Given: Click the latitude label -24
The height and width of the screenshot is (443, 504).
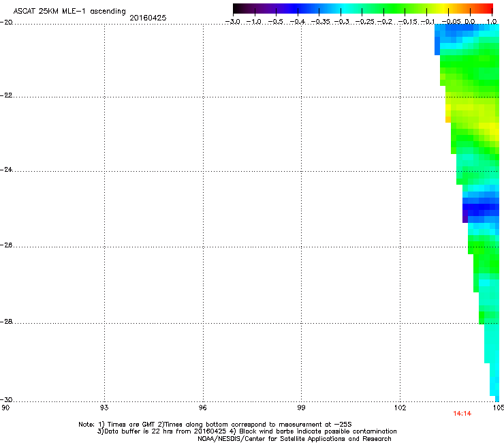Looking at the screenshot, I should click(x=6, y=170).
